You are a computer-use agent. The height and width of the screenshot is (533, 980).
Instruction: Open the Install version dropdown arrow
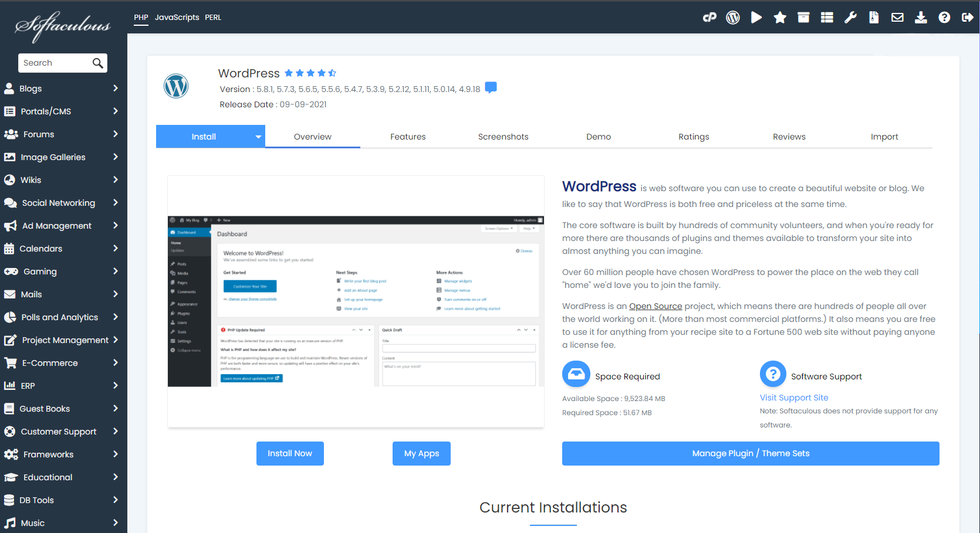pyautogui.click(x=258, y=136)
